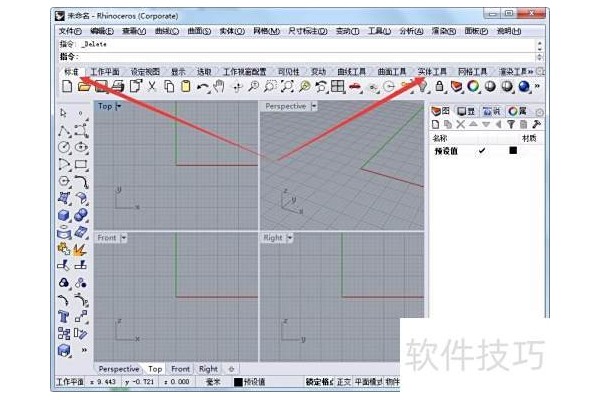
Task: Toggle current layer checkmark for 预设值
Action: point(482,151)
